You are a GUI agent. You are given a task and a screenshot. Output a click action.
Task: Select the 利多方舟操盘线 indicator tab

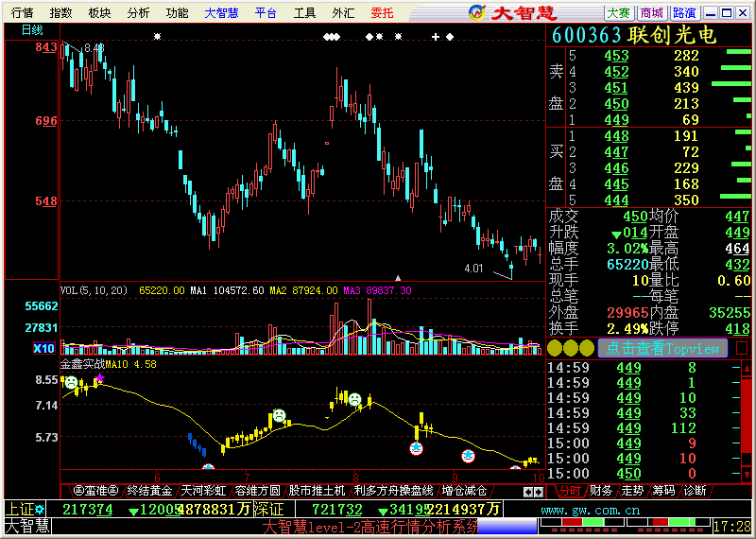point(393,491)
